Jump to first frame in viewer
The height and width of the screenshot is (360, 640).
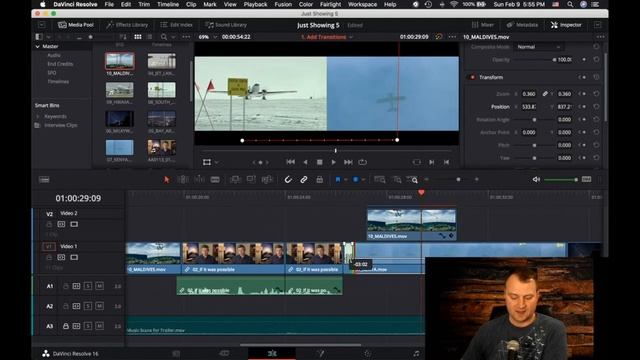pos(290,162)
